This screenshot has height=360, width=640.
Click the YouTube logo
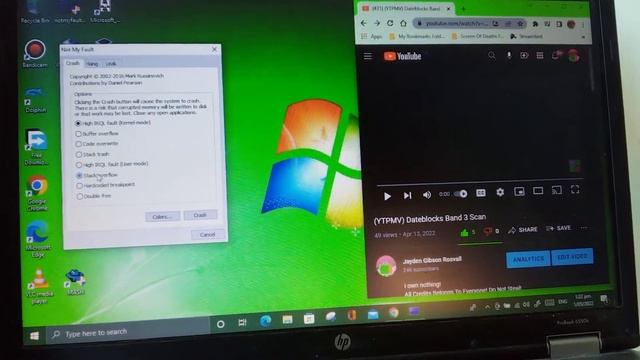click(x=402, y=56)
